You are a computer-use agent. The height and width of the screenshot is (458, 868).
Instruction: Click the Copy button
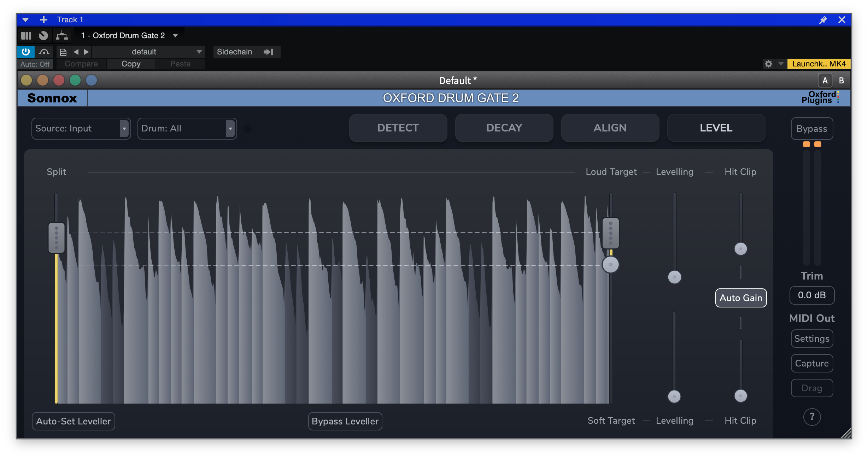tap(131, 64)
